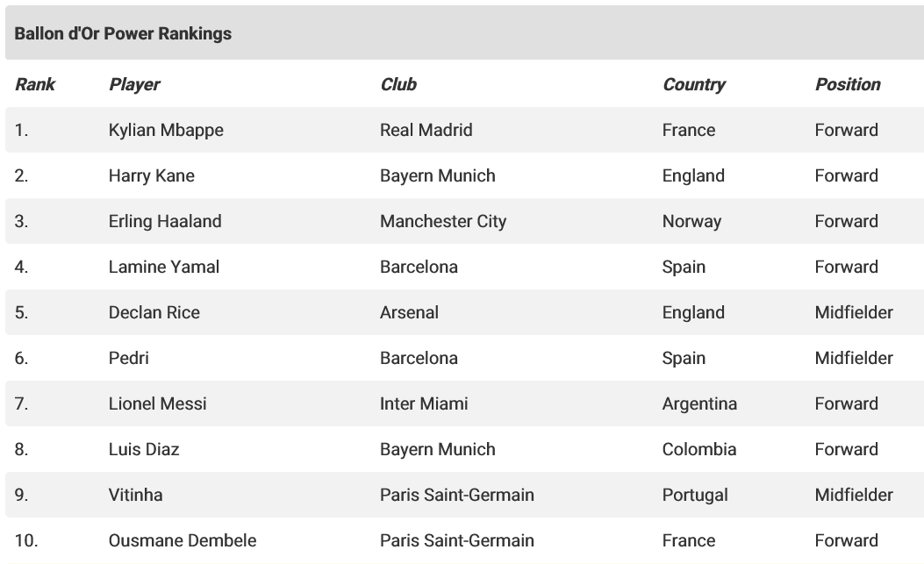Click on Erling Haaland's name
The image size is (924, 564).
[x=165, y=221]
